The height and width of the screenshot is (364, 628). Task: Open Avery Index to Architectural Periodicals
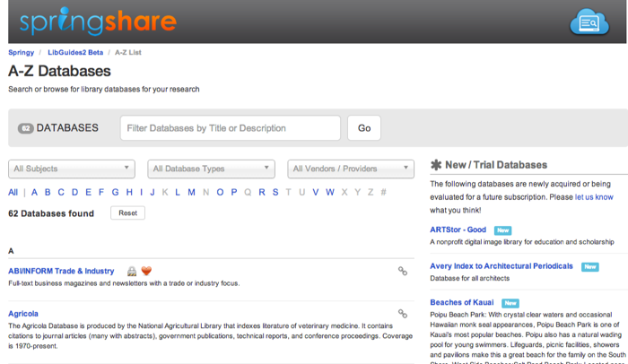502,266
